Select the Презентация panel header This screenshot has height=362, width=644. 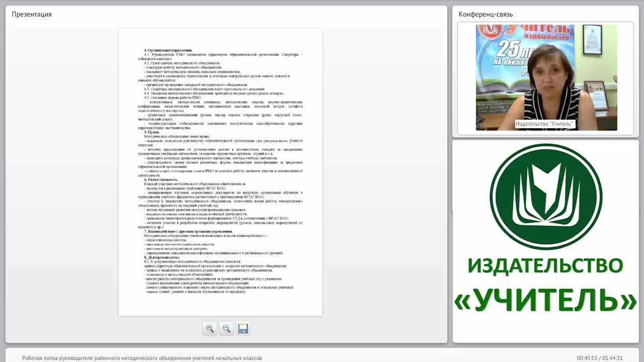tap(32, 14)
